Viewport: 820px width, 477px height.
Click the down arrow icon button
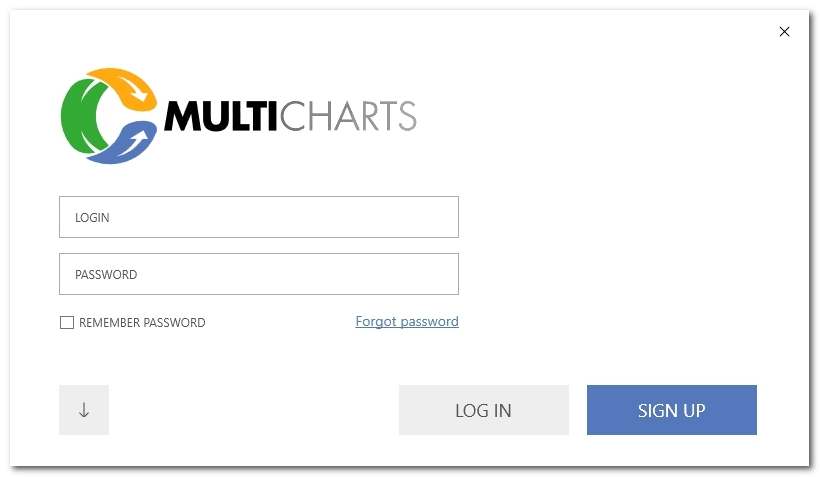(x=84, y=410)
